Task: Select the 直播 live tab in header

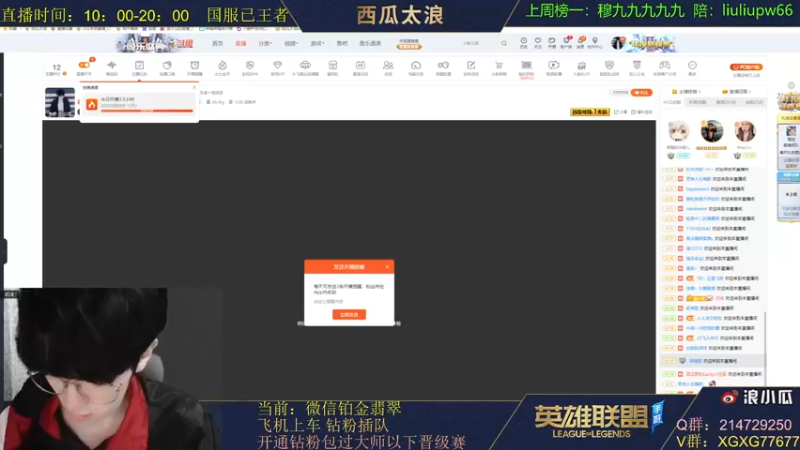Action: click(241, 43)
